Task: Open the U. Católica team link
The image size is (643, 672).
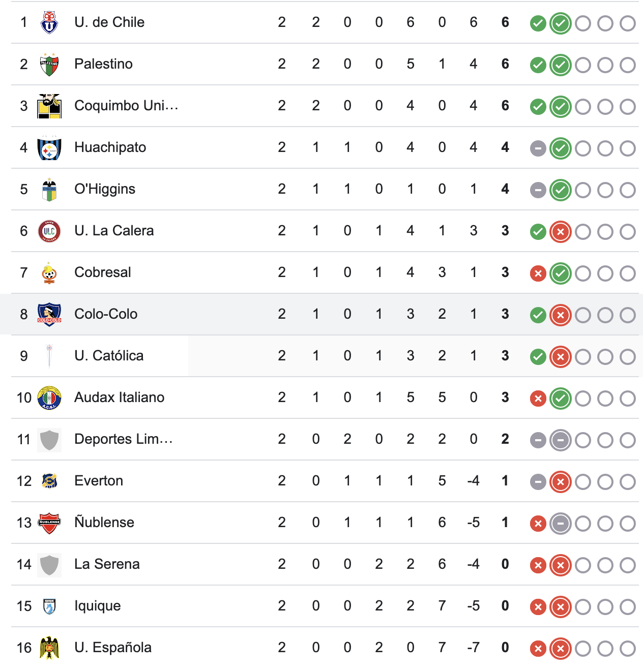Action: [x=109, y=356]
